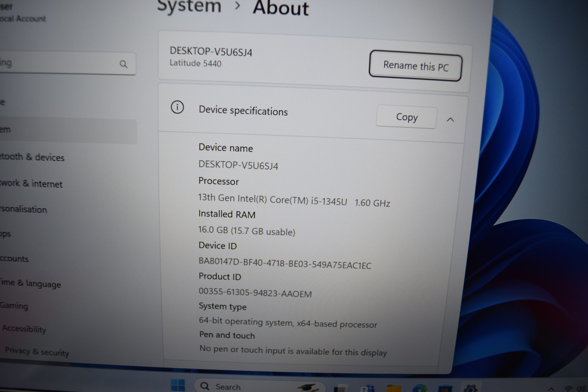Open File Explorer from the taskbar
Screen dimensions: 588x392
(x=394, y=388)
